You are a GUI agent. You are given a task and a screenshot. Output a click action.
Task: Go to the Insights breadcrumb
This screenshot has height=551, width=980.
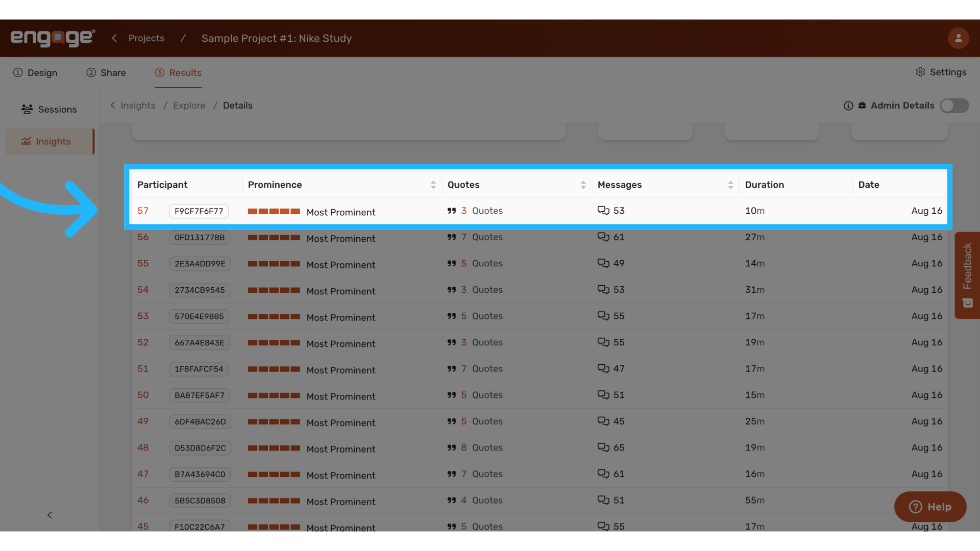click(x=138, y=105)
